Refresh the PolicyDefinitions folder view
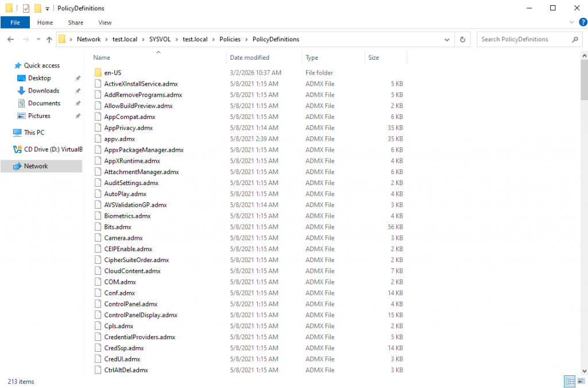 coord(462,39)
